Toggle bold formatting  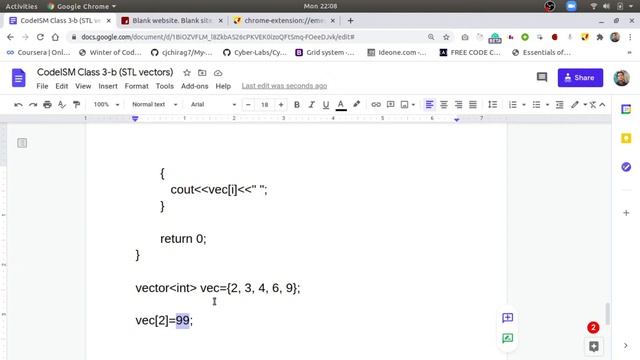tap(297, 105)
